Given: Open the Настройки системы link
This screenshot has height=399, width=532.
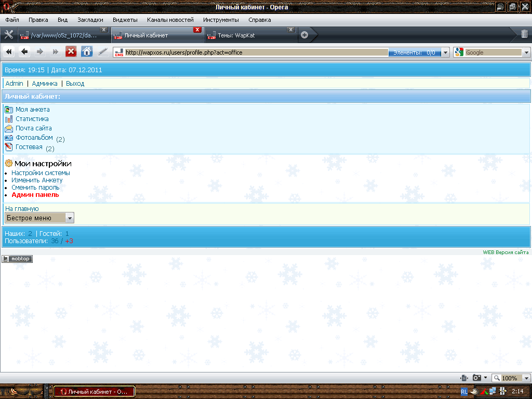Looking at the screenshot, I should pyautogui.click(x=41, y=172).
